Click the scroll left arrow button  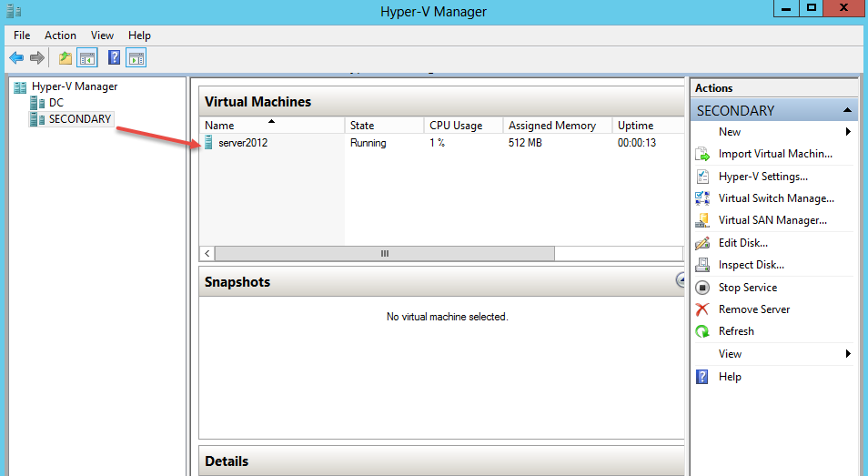click(x=207, y=254)
